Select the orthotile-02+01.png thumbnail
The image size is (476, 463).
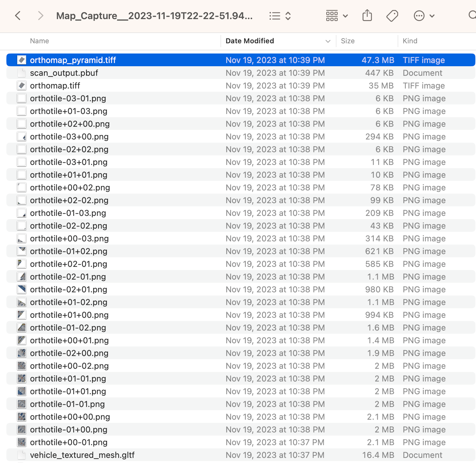[22, 289]
